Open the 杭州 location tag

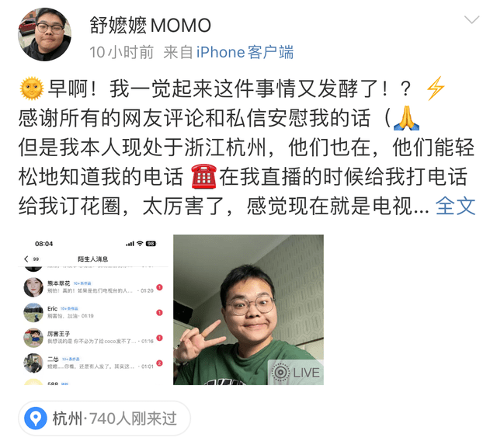coord(105,418)
